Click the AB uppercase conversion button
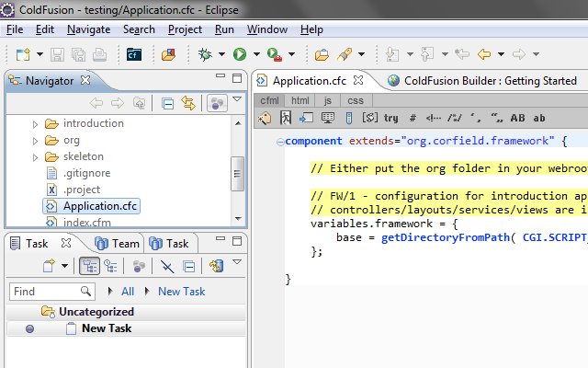The height and width of the screenshot is (368, 588). point(517,119)
